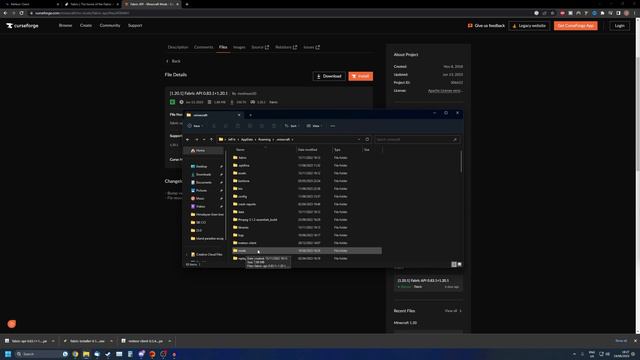The image size is (640, 360).
Task: Click the Download file button
Action: 329,76
